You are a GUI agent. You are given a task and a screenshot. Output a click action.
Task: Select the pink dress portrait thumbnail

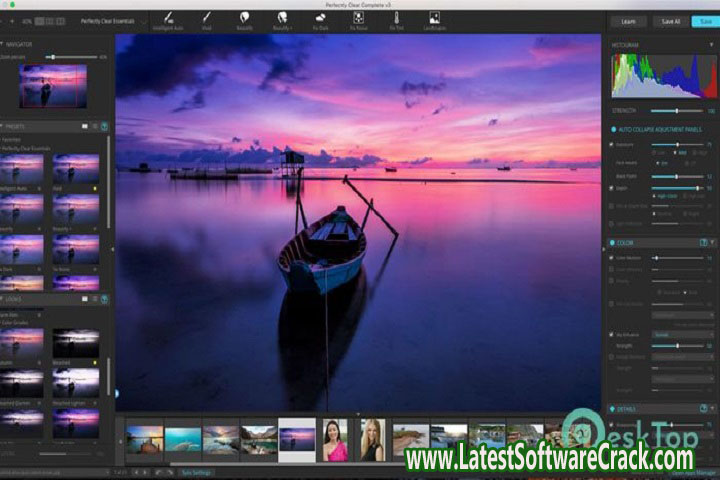point(334,439)
